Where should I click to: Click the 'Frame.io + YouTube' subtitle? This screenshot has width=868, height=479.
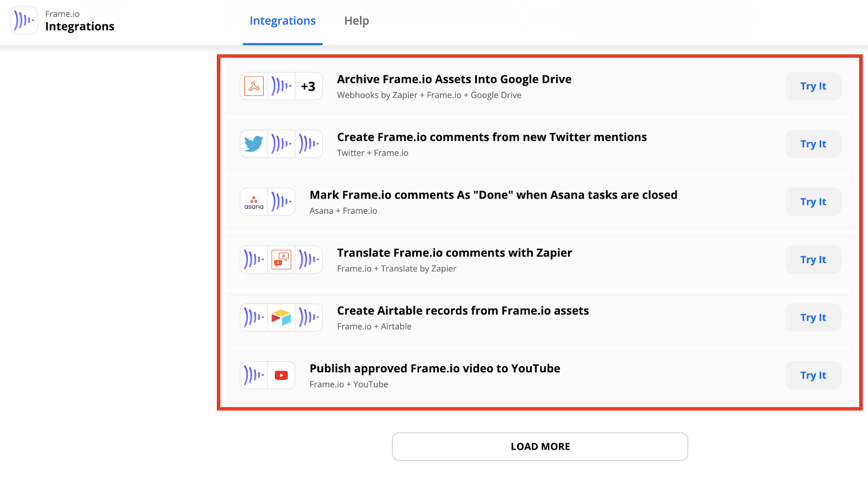pos(349,385)
